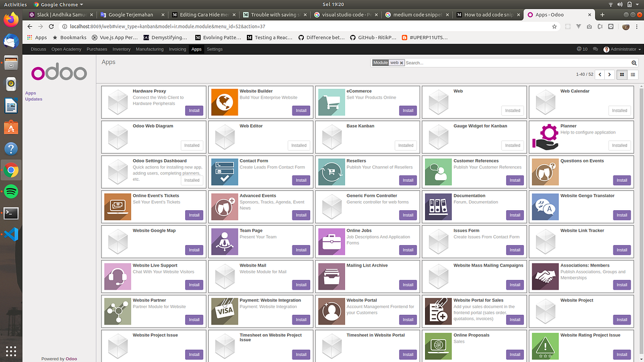644x362 pixels.
Task: Open Updates in the left sidebar
Action: tap(33, 99)
